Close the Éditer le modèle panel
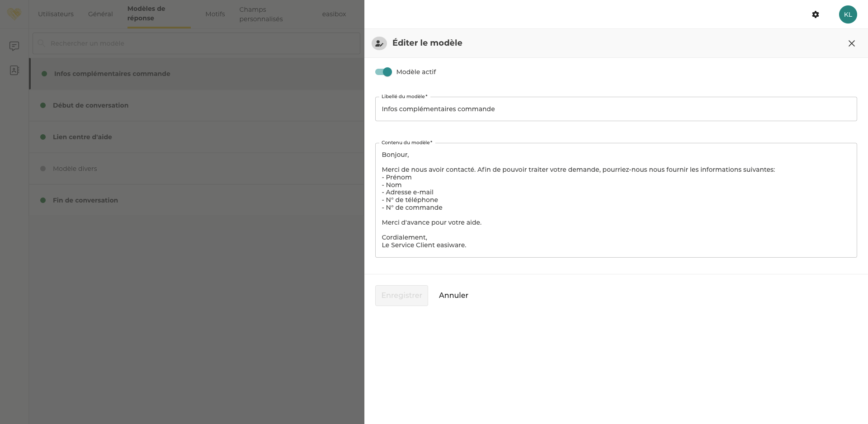This screenshot has width=868, height=424. 851,43
